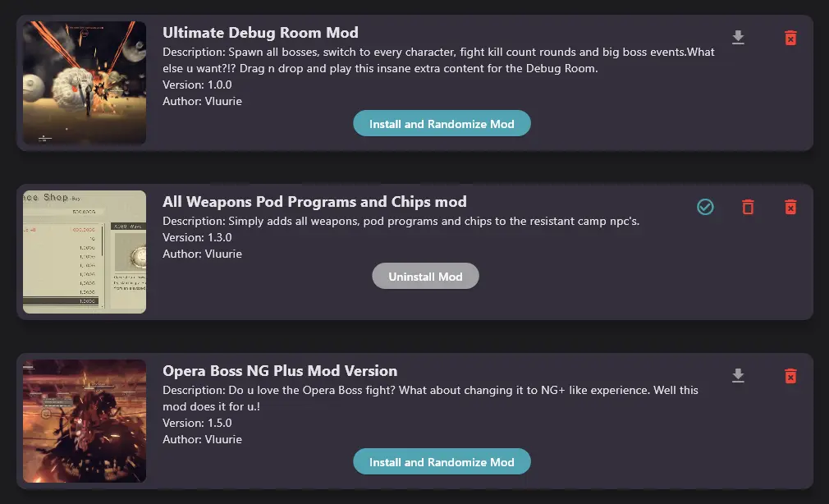
Task: Delete Ultimate Debug Room Mod via red trash icon
Action: coord(790,38)
